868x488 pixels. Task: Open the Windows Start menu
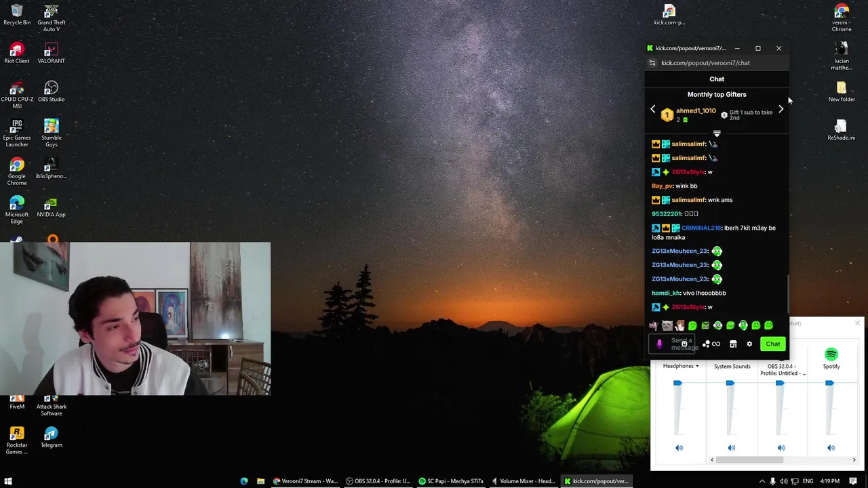tap(8, 481)
